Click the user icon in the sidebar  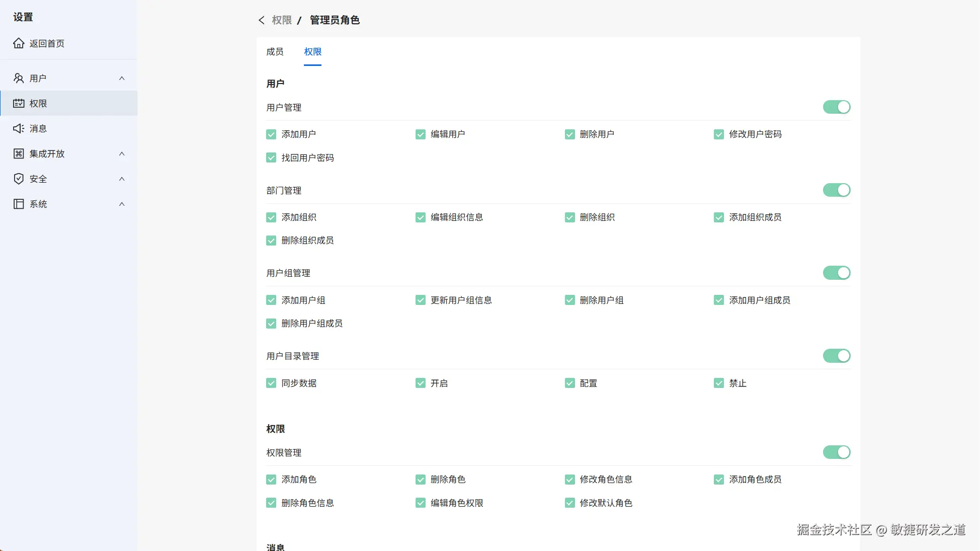(x=19, y=78)
